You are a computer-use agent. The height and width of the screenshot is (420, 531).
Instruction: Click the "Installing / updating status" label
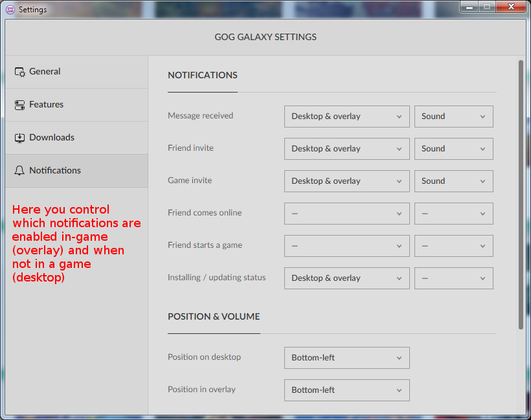click(217, 278)
